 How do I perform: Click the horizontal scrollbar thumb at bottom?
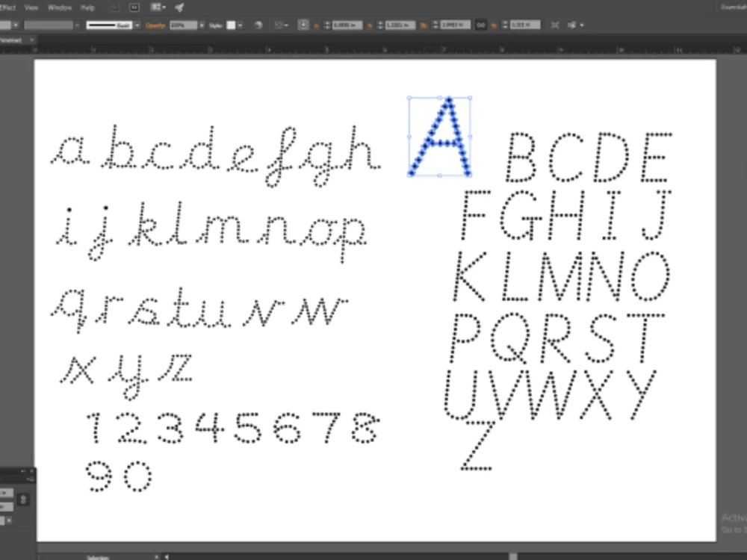[x=513, y=557]
